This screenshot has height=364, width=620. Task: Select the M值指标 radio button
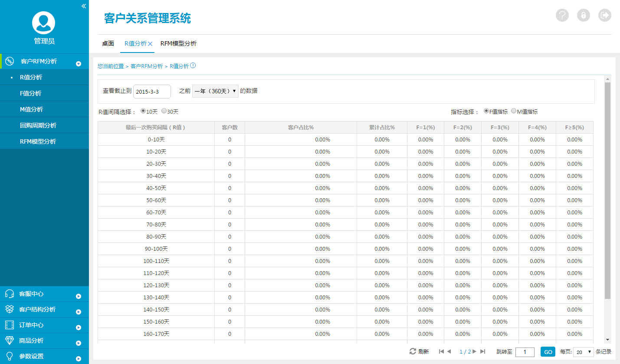coord(514,111)
